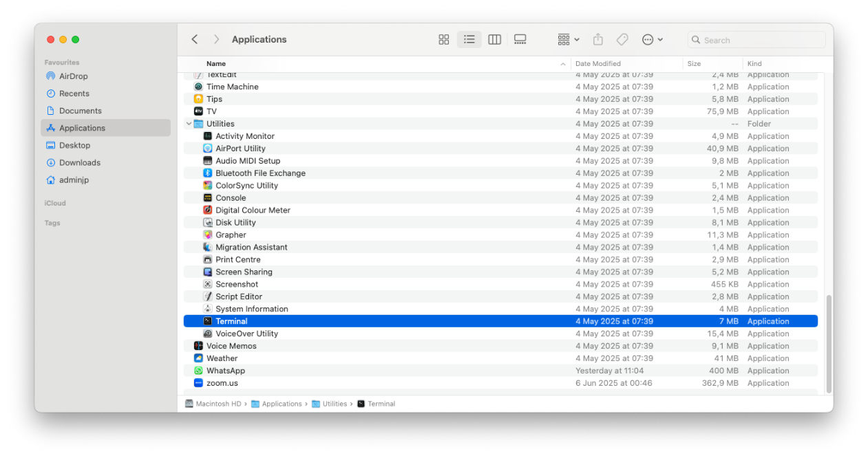Click the Grapher app icon
868x458 pixels.
tap(208, 235)
